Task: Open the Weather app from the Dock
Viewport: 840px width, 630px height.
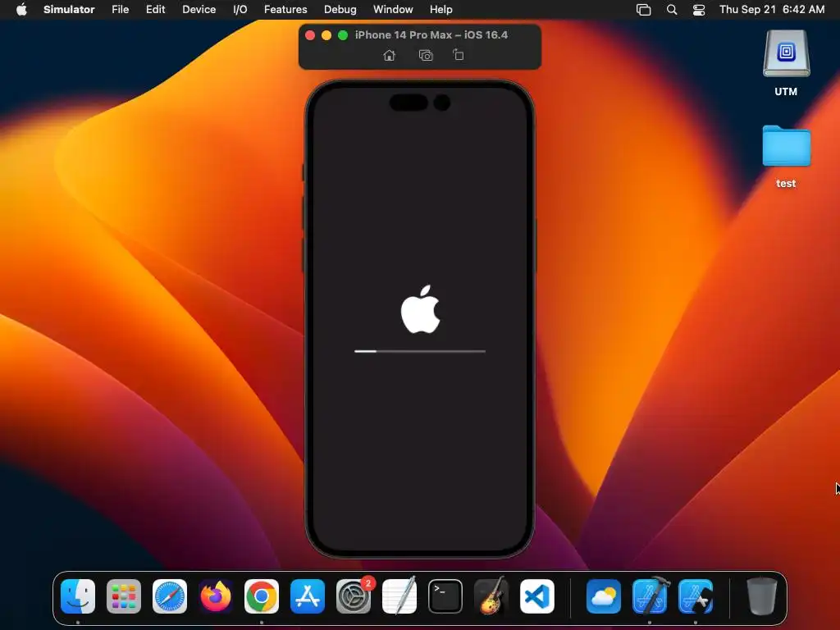Action: pyautogui.click(x=604, y=596)
